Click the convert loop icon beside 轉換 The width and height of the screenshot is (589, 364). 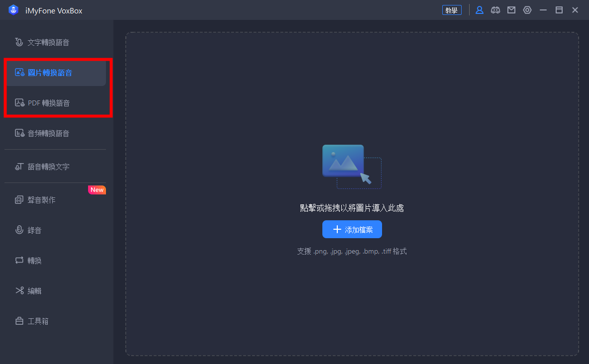(19, 260)
